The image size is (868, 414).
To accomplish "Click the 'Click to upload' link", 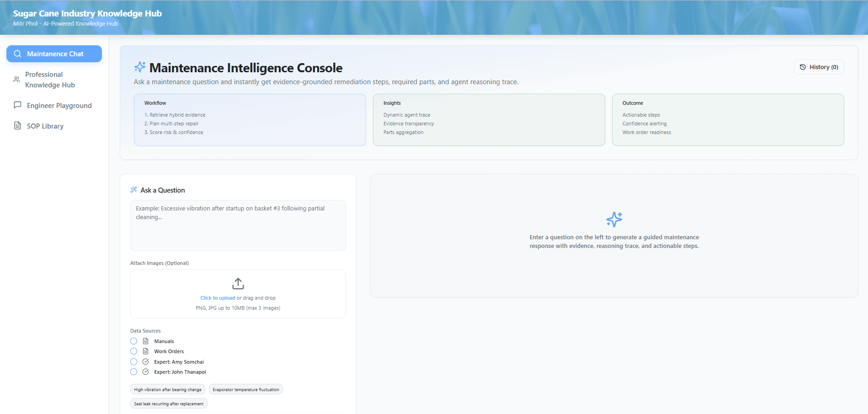I will point(218,298).
